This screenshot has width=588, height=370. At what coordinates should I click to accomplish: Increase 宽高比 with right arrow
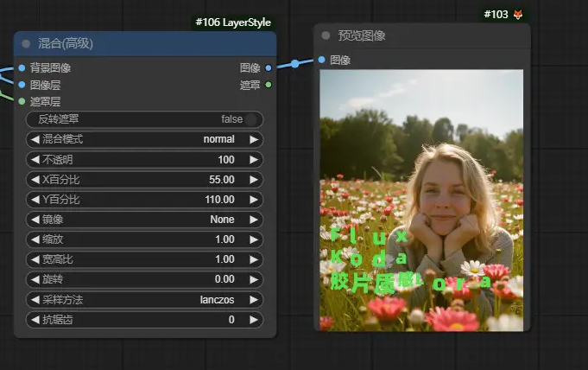[x=254, y=259]
